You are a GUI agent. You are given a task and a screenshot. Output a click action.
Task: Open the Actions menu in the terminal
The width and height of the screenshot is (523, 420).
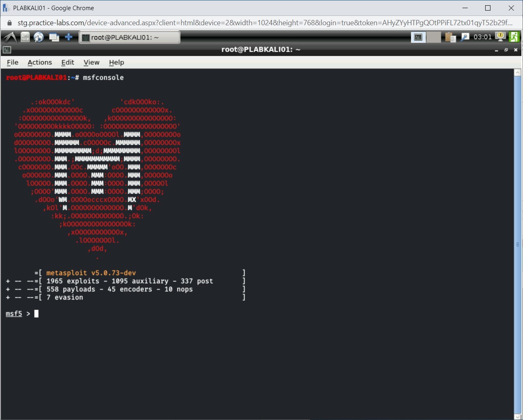click(39, 62)
